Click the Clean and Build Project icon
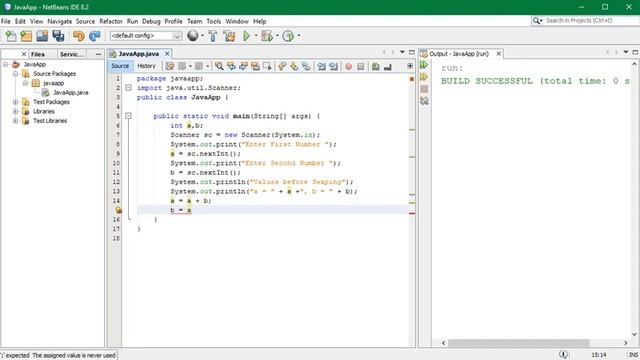The height and width of the screenshot is (360, 640). (229, 36)
